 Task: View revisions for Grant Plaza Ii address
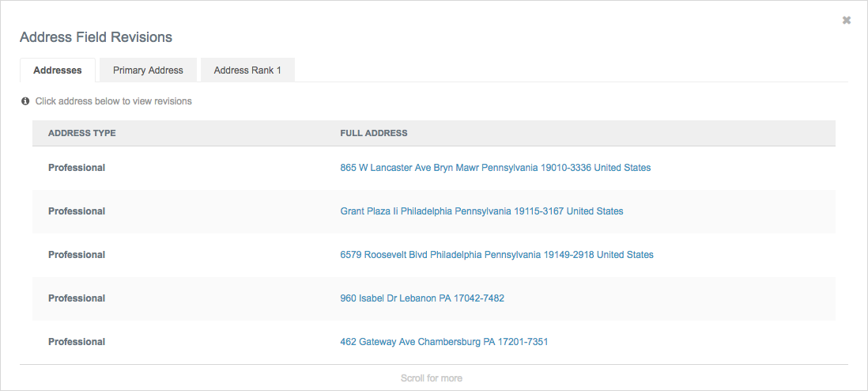pyautogui.click(x=481, y=211)
